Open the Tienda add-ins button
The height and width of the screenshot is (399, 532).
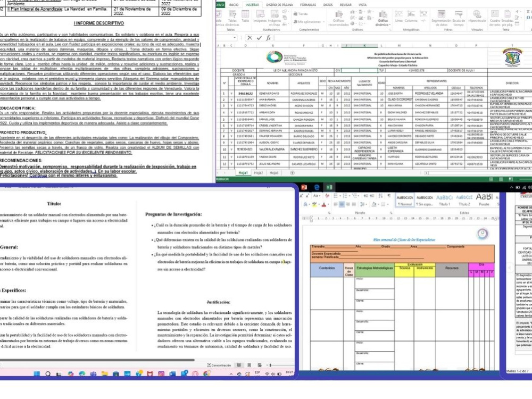pyautogui.click(x=301, y=14)
